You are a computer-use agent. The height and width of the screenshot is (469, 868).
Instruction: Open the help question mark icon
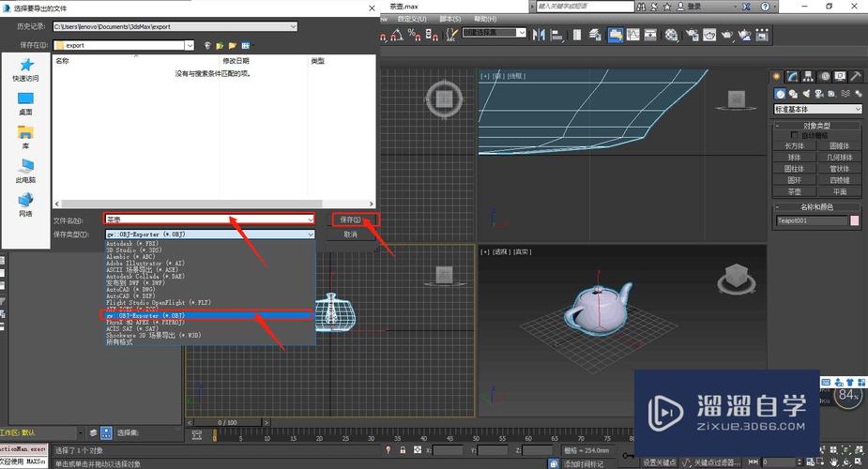tap(765, 7)
